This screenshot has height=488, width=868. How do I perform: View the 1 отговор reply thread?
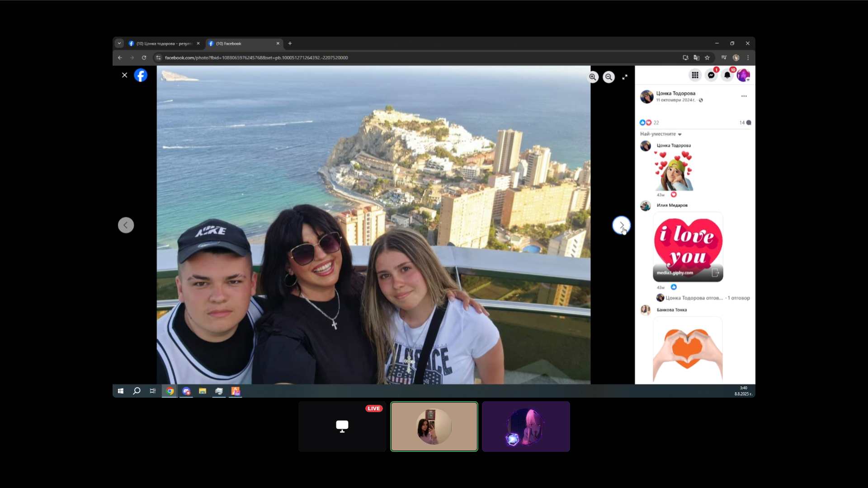point(739,298)
